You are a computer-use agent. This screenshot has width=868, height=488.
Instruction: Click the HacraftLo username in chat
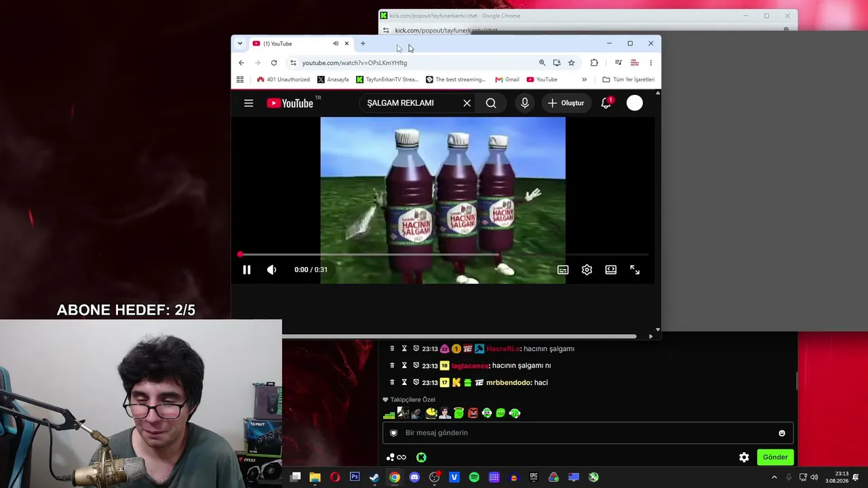[x=503, y=349]
